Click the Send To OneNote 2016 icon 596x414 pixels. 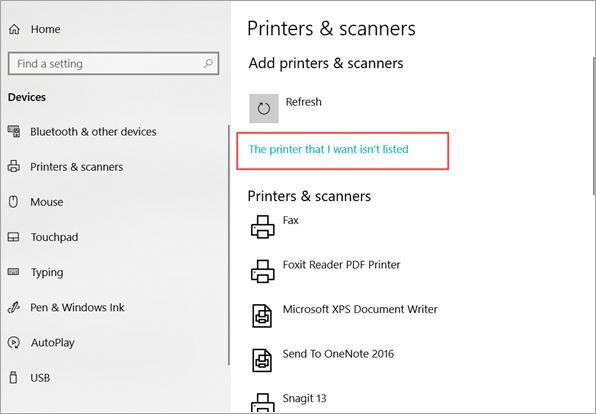[x=262, y=360]
